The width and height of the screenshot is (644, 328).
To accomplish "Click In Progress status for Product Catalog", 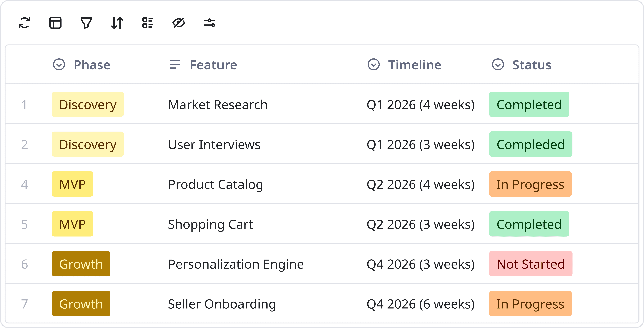I will (x=530, y=184).
